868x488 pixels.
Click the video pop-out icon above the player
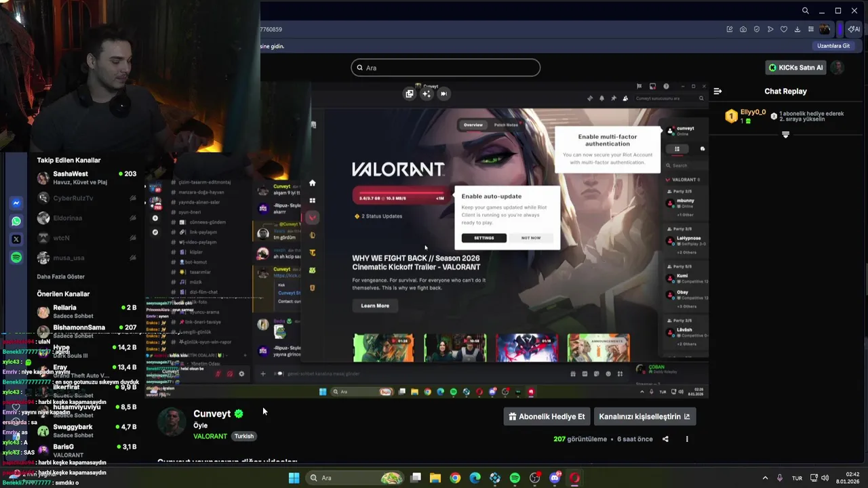pyautogui.click(x=409, y=94)
